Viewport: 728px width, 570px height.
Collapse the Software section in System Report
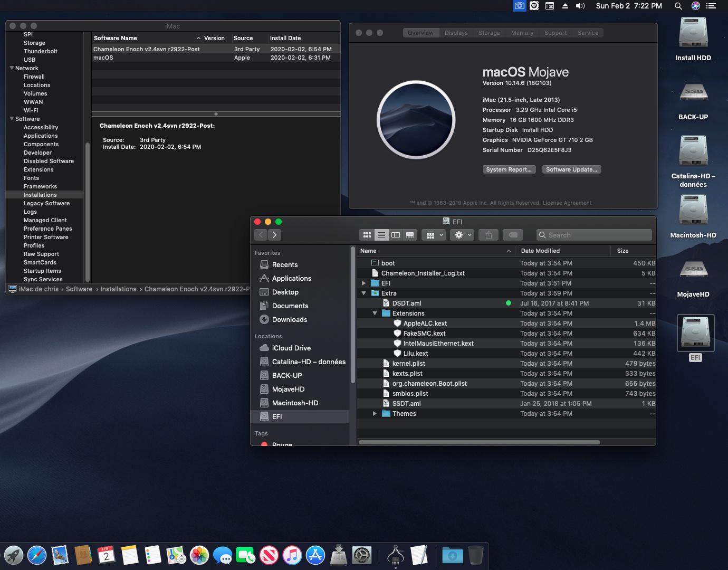click(x=12, y=119)
